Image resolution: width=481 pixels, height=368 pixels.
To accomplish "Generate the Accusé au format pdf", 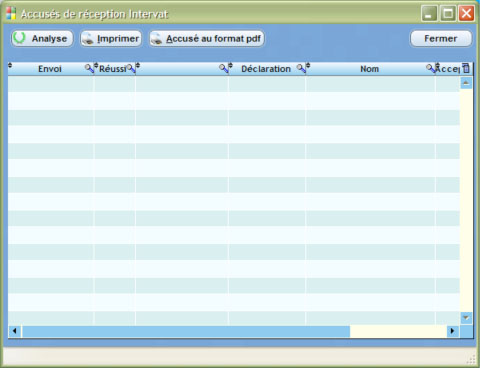I will pos(207,39).
